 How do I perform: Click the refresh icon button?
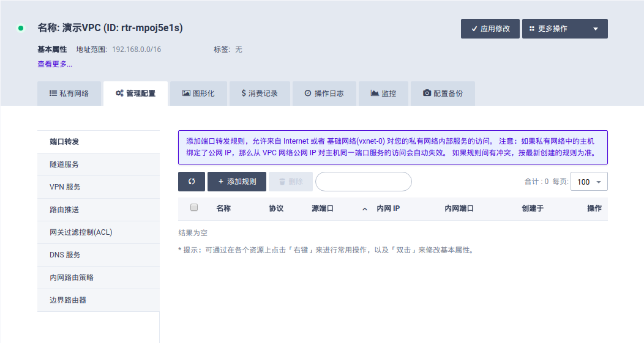click(x=192, y=182)
